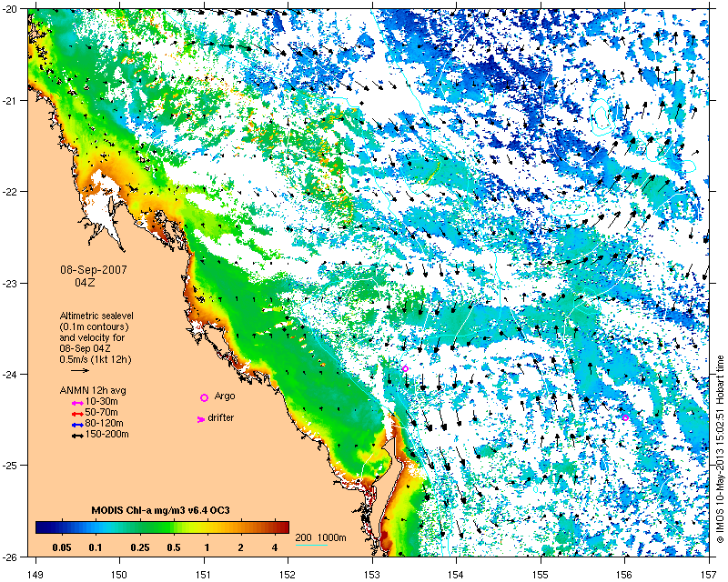Click the red 50-70m arrow symbol
Viewport: 728px width, 582px height.
pos(77,414)
